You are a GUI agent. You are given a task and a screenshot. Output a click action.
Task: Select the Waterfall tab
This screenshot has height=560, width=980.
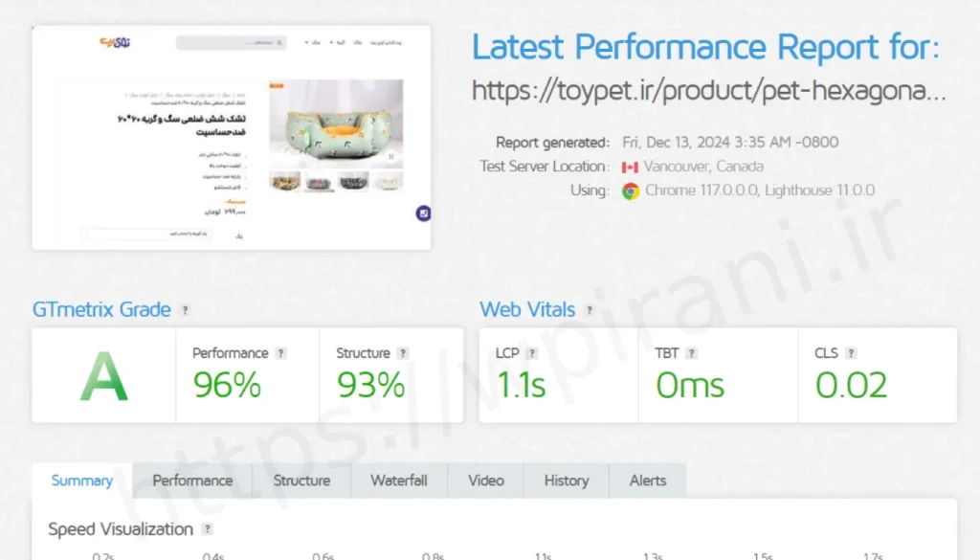pos(398,481)
